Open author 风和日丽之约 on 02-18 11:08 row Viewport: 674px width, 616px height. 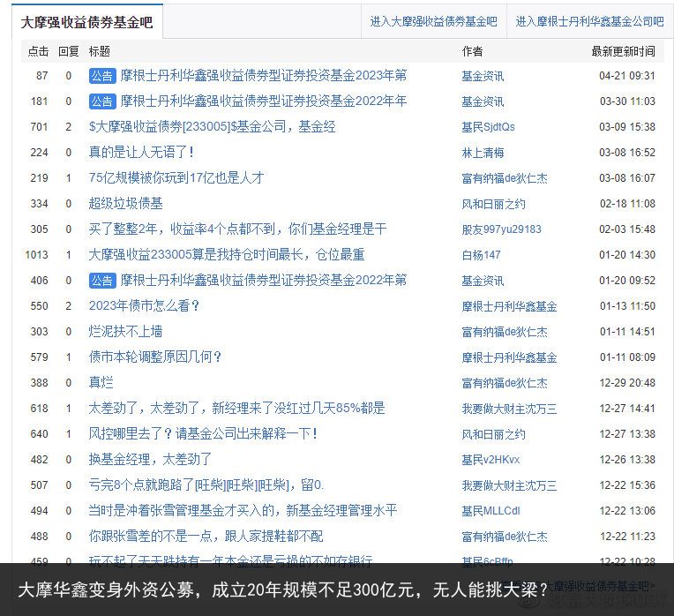click(x=493, y=204)
